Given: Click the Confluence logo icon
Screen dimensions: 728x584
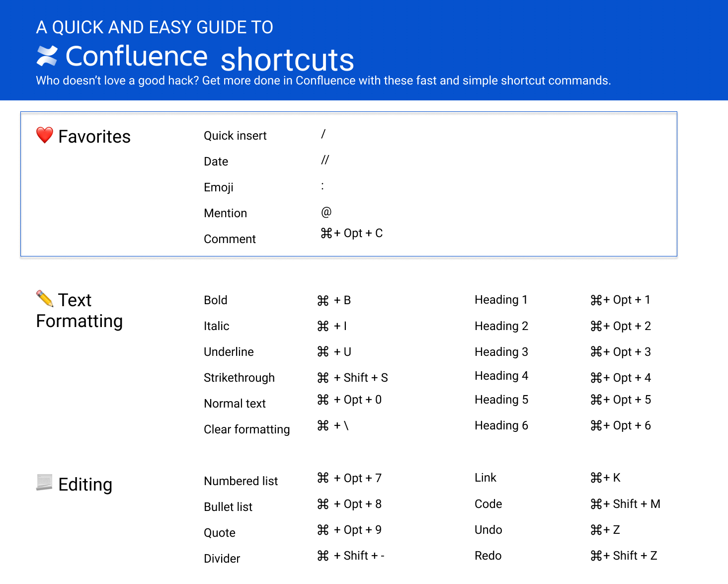Looking at the screenshot, I should pyautogui.click(x=47, y=56).
